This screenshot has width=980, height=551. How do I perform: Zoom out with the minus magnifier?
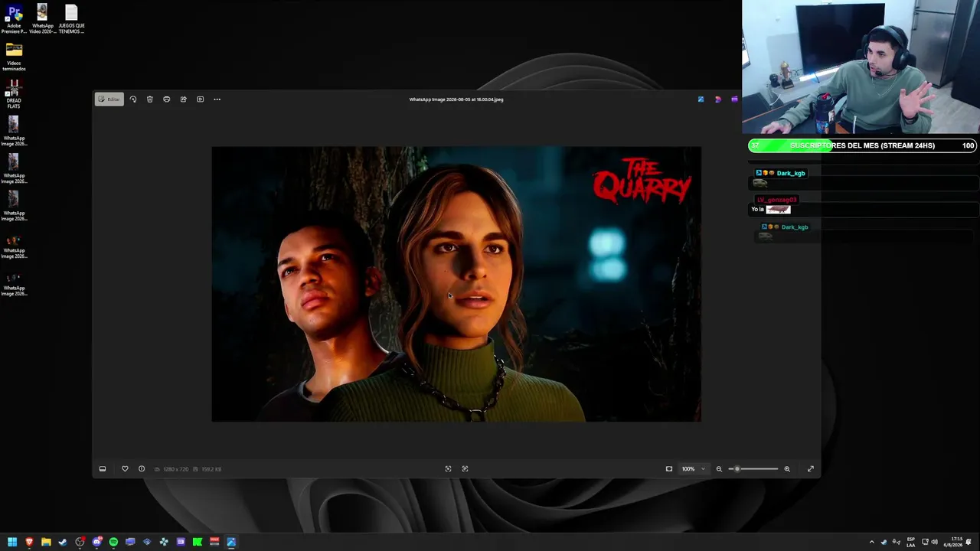coord(719,469)
